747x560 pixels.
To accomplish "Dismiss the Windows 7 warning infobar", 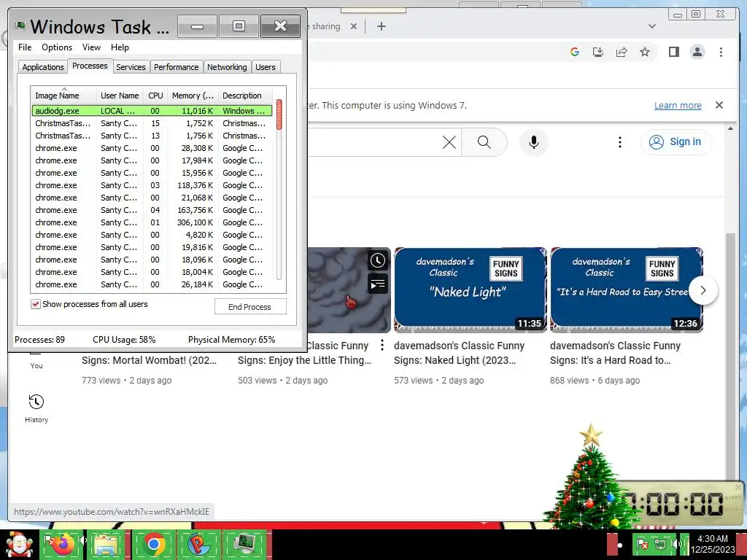I will 719,105.
